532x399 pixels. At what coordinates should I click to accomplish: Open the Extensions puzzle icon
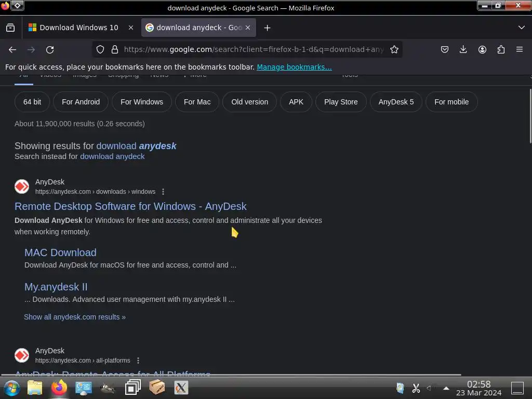point(501,49)
